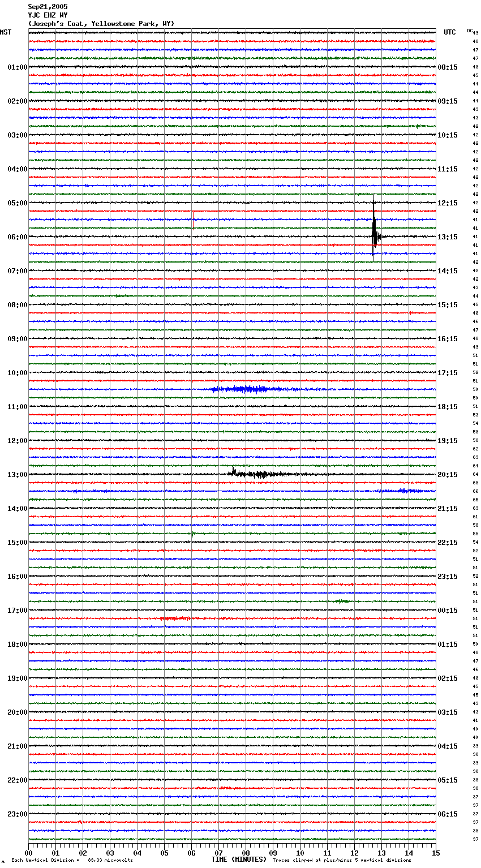Click the 20:15 UTC time label
The width and height of the screenshot is (481, 868).
click(448, 475)
